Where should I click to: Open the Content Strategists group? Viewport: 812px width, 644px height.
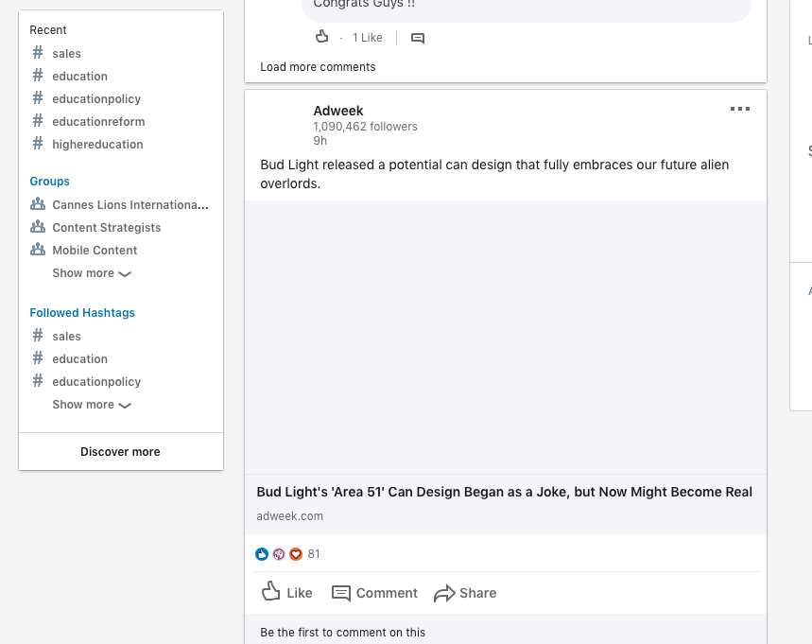(x=106, y=228)
